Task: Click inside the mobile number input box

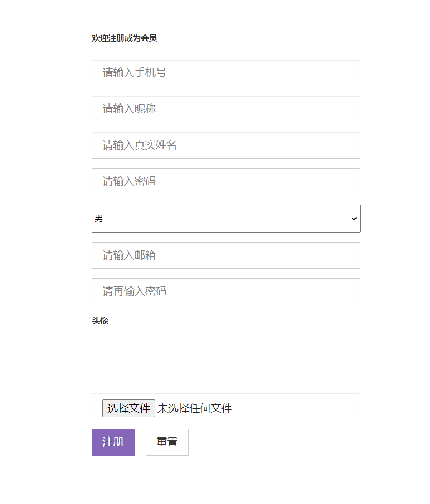Action: click(x=225, y=72)
